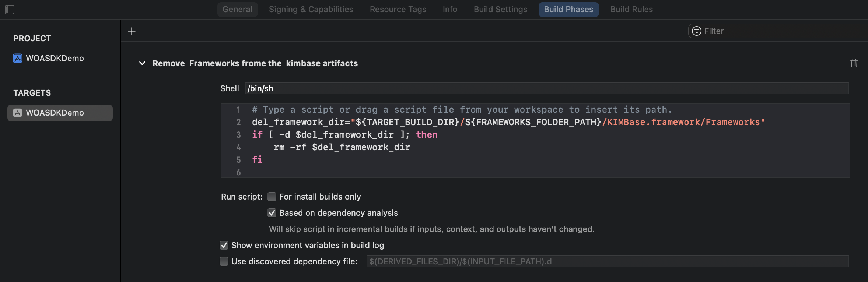Select WOASDKDemo under PROJECT

coord(55,59)
